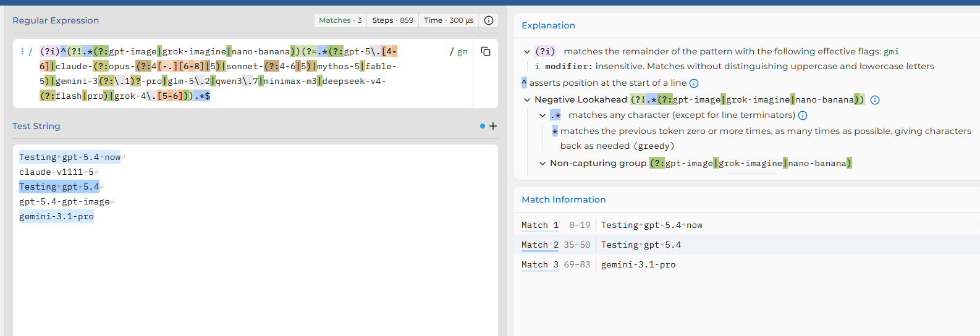The height and width of the screenshot is (336, 980).
Task: Collapse the Negative Lookahead explanation node
Action: (527, 100)
